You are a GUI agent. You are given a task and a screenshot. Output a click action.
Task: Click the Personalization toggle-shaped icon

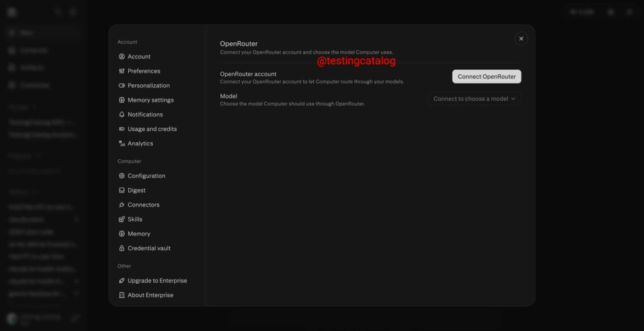121,86
